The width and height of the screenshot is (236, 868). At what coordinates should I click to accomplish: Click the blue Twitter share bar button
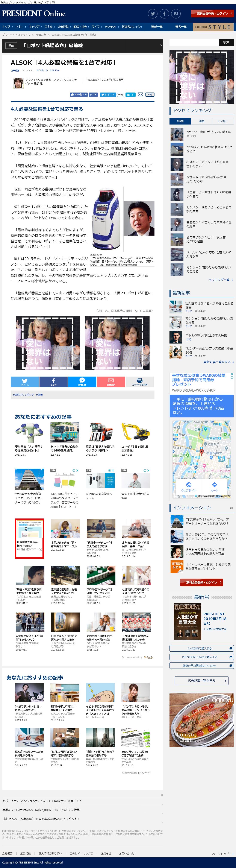25,382
